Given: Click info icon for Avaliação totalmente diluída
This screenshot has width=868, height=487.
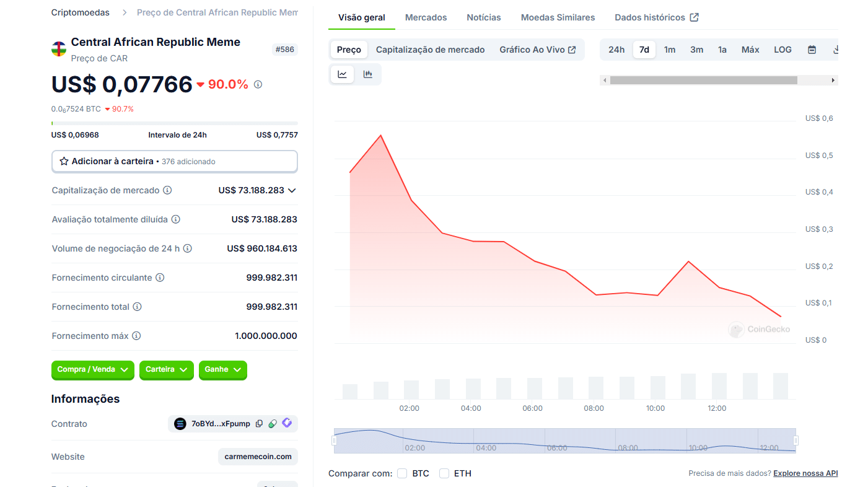Looking at the screenshot, I should (x=176, y=219).
